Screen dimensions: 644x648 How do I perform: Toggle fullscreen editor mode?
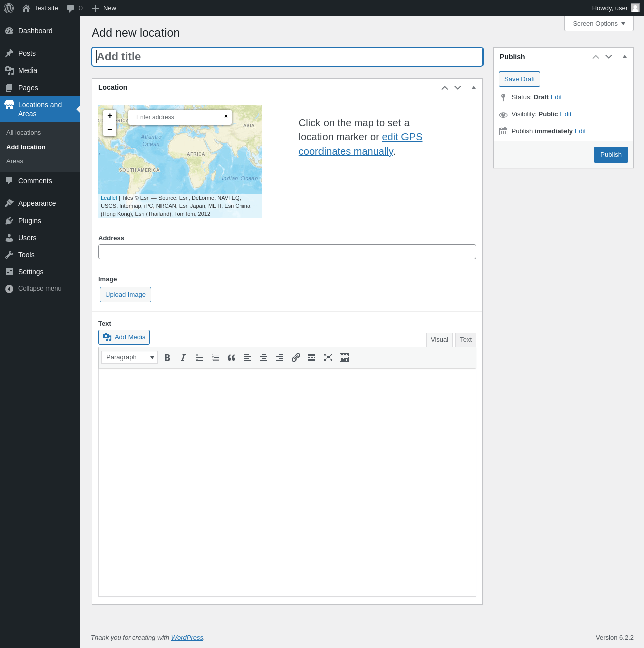point(328,357)
